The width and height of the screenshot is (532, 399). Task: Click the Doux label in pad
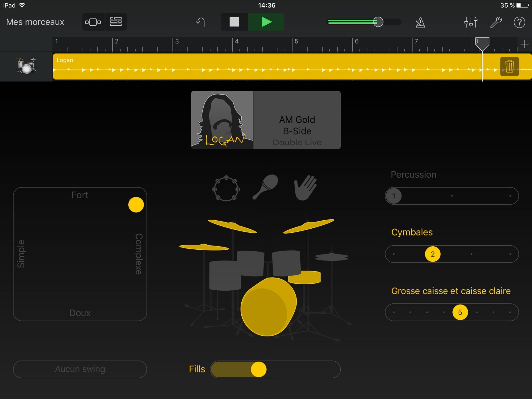pyautogui.click(x=80, y=313)
